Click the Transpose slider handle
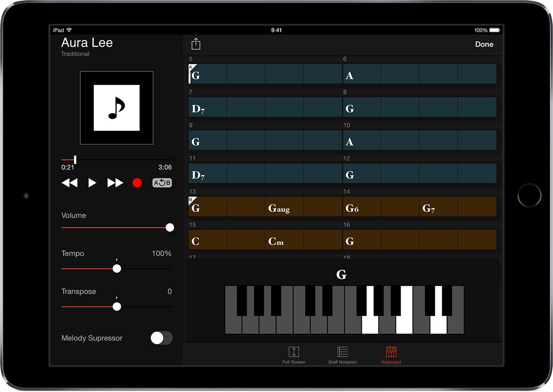The height and width of the screenshot is (392, 553). (x=117, y=307)
